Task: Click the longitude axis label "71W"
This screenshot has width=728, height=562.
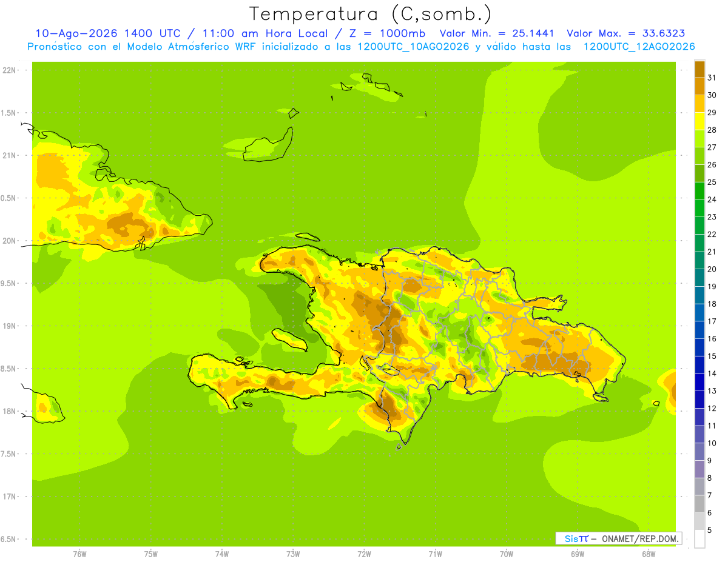Action: 435,554
